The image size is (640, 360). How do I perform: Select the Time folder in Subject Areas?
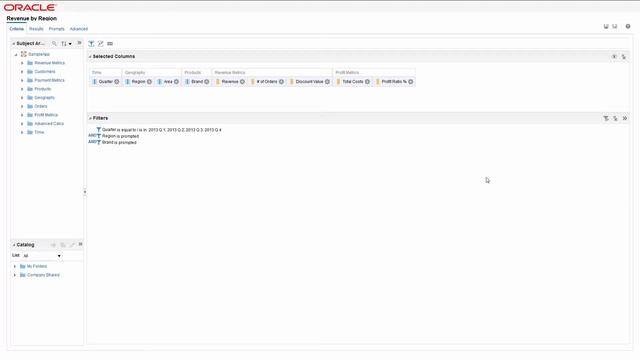[x=39, y=132]
